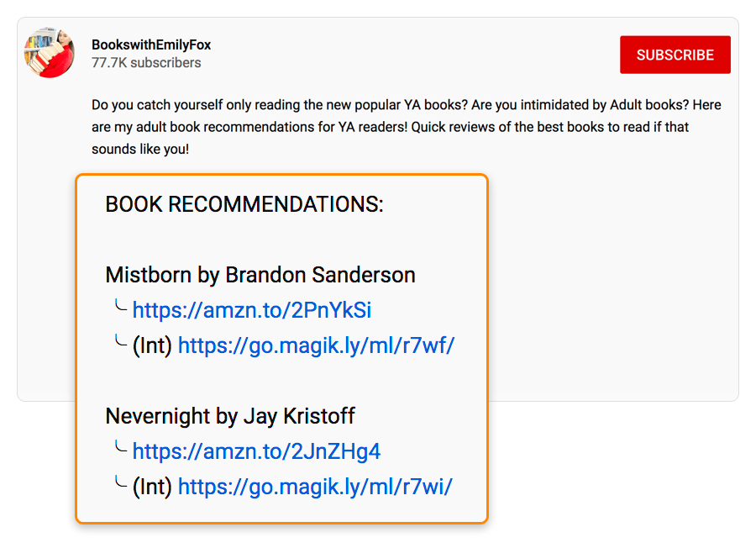Open the BookswithEmilyFox channel name
This screenshot has width=756, height=548.
coord(150,45)
